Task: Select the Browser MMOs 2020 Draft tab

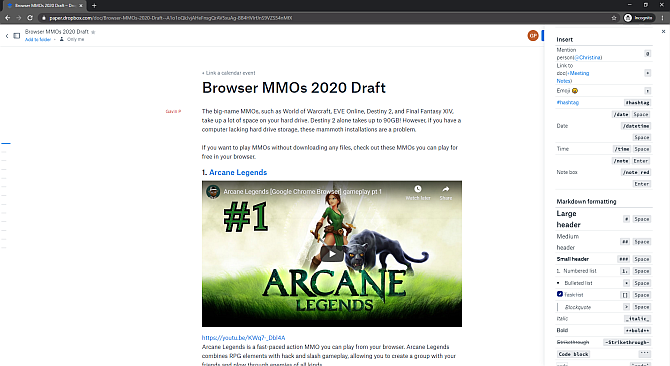Action: [43, 6]
